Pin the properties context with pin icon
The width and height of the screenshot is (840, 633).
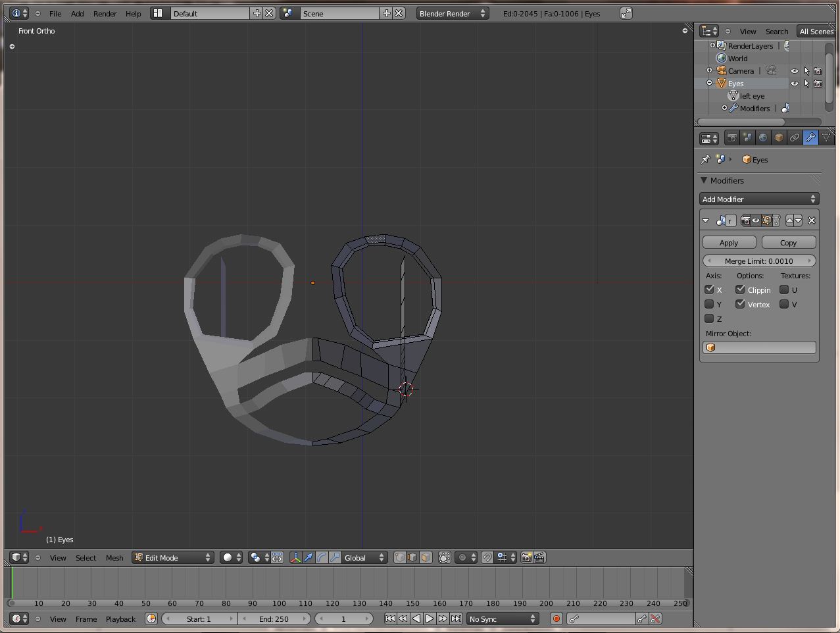click(x=706, y=159)
